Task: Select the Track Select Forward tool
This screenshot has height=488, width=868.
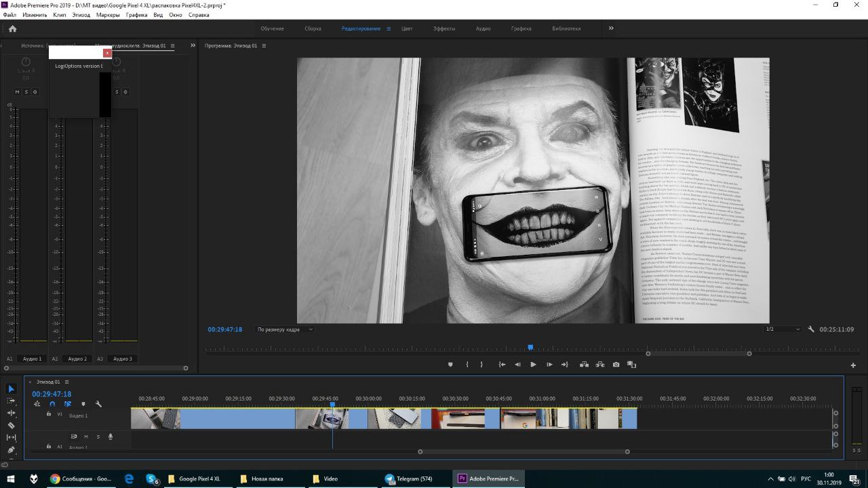Action: click(11, 401)
